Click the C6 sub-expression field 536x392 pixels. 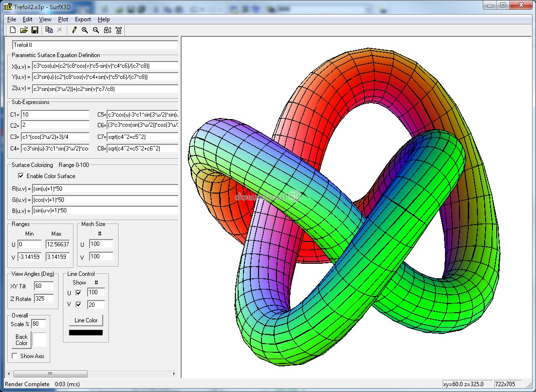[142, 125]
